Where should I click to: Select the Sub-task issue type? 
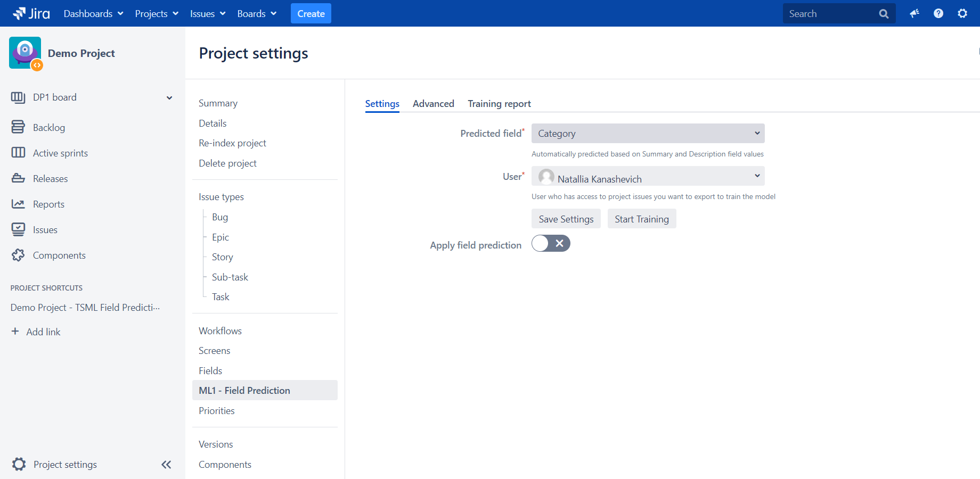(230, 277)
